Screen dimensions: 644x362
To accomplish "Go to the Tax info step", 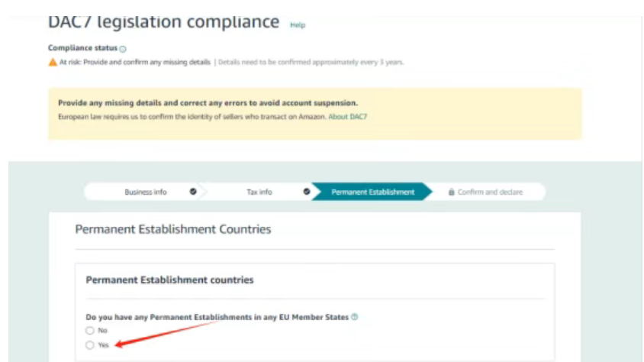I will coord(259,192).
